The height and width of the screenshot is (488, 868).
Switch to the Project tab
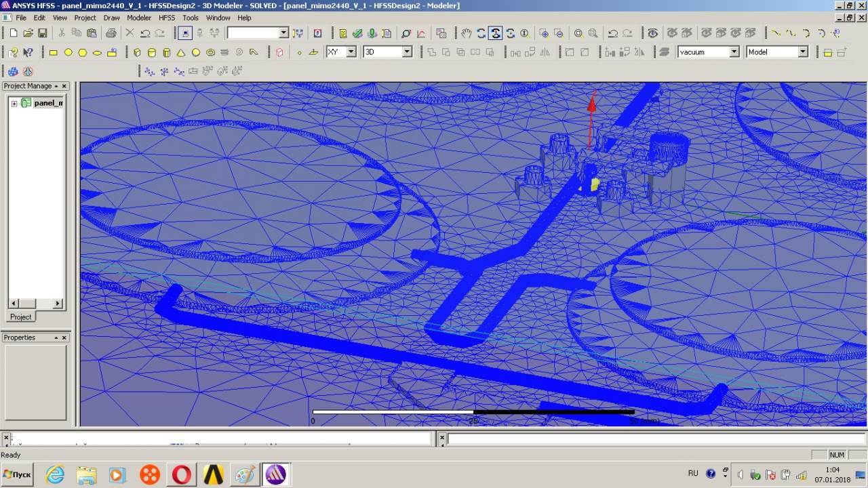[x=20, y=317]
